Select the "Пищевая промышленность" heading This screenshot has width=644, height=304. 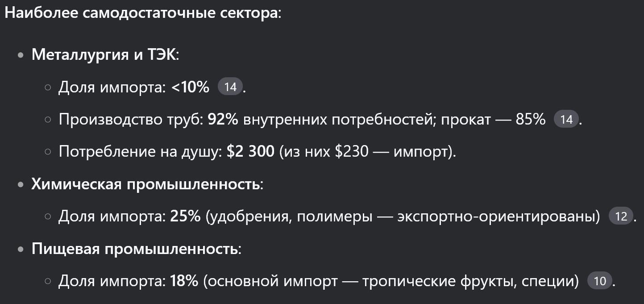coord(134,249)
